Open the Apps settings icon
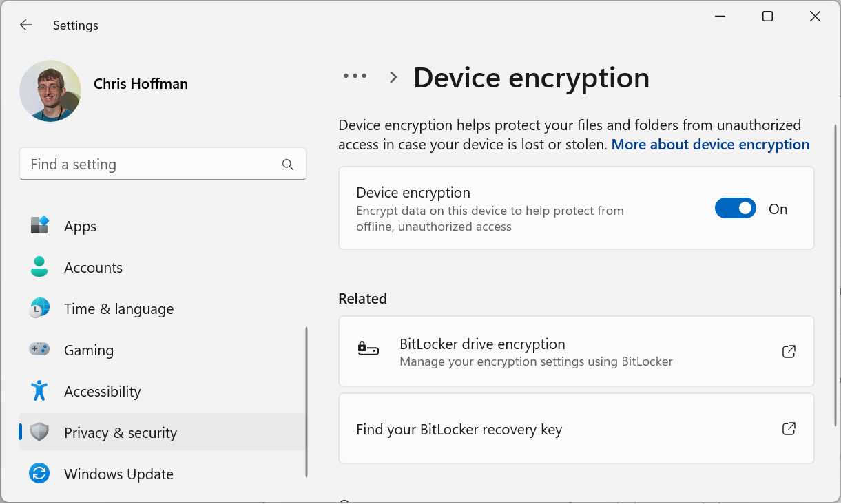Viewport: 841px width, 504px height. (39, 226)
